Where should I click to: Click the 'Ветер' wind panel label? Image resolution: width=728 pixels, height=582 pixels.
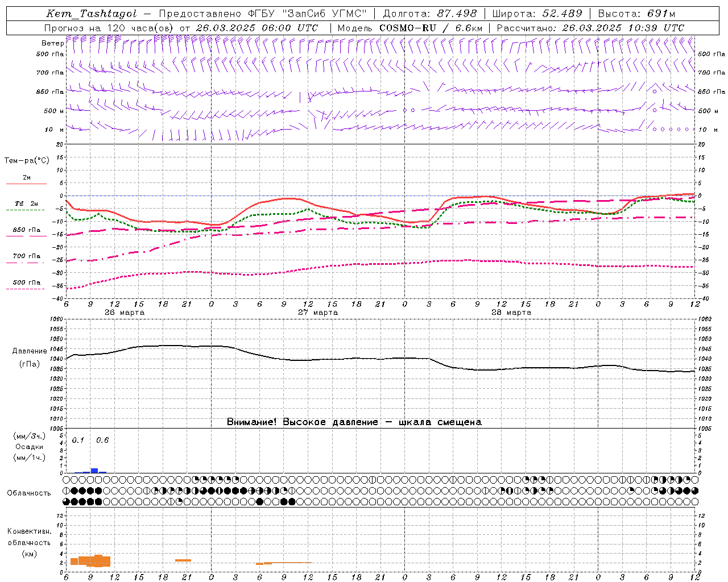point(52,43)
